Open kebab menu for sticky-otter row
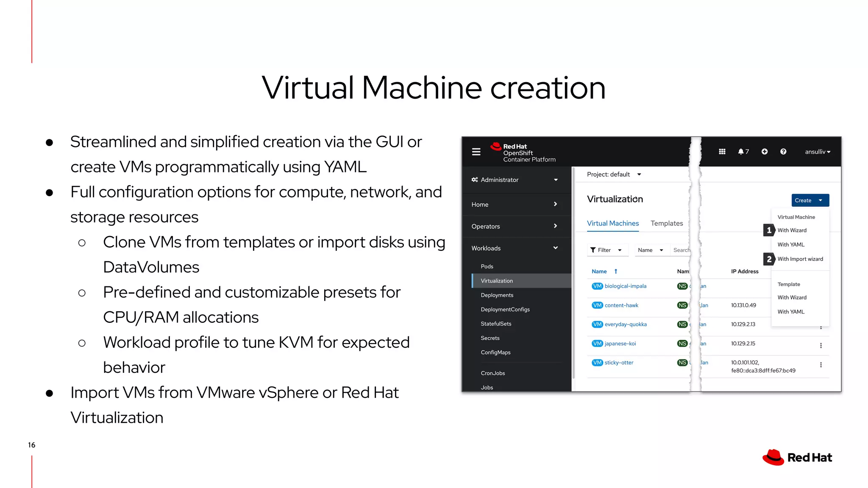This screenshot has width=868, height=488. [821, 365]
